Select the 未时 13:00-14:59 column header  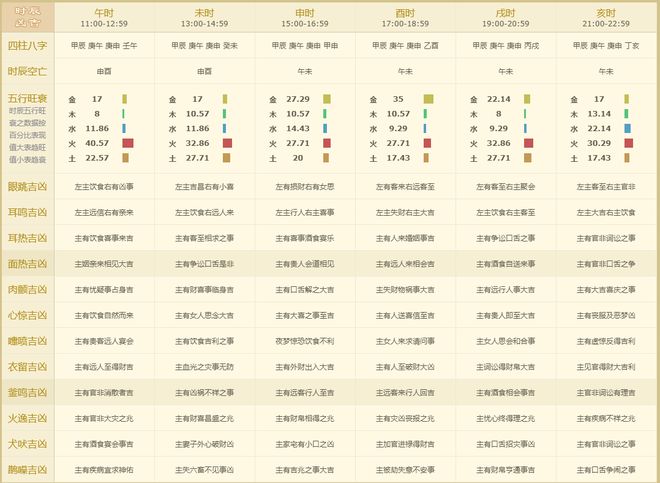tap(205, 18)
